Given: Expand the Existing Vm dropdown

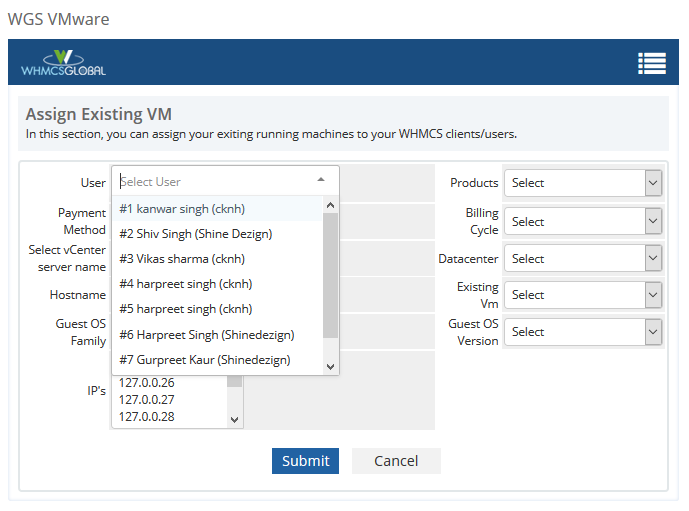Looking at the screenshot, I should 582,295.
